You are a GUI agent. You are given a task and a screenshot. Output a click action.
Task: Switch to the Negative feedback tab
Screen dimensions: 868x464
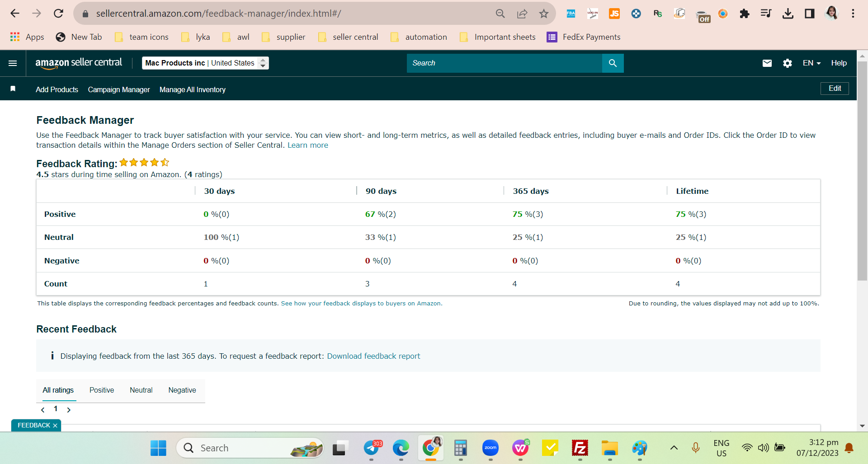[x=182, y=390]
